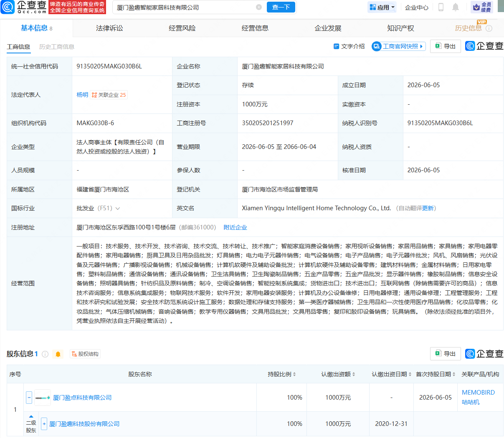Open 关联企业 25 related companies tag
The image size is (504, 438).
(109, 95)
